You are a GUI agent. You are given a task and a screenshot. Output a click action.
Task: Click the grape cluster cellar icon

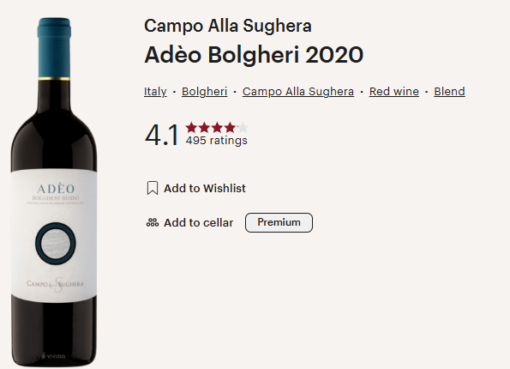[152, 222]
